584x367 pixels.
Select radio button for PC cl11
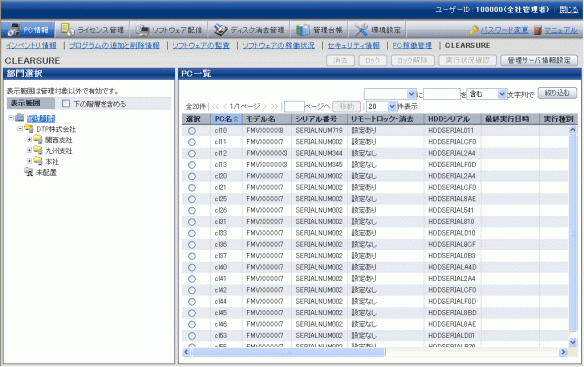192,142
